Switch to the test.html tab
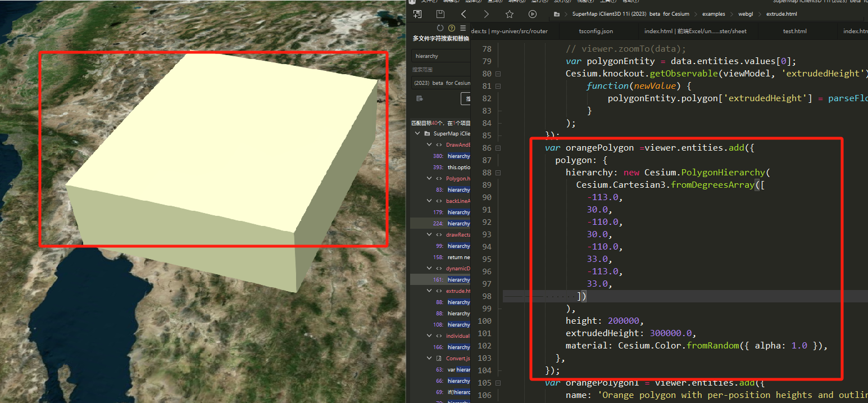The image size is (868, 403). click(794, 31)
